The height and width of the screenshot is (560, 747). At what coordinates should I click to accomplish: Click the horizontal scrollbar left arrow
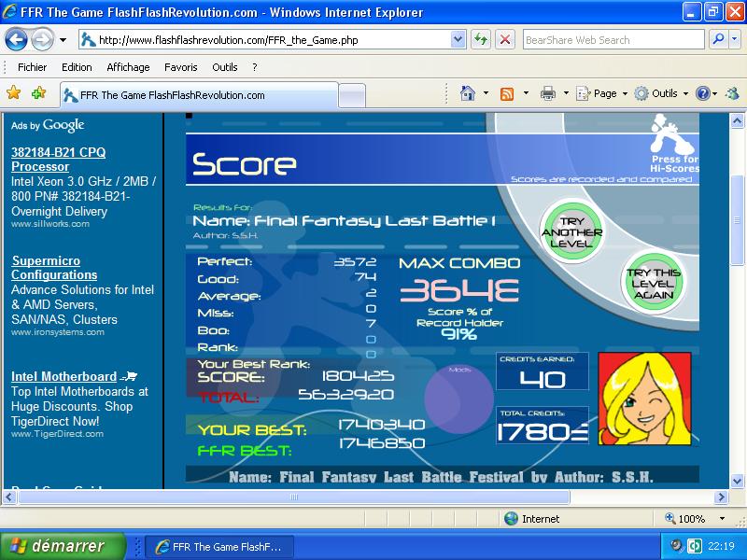click(x=10, y=497)
